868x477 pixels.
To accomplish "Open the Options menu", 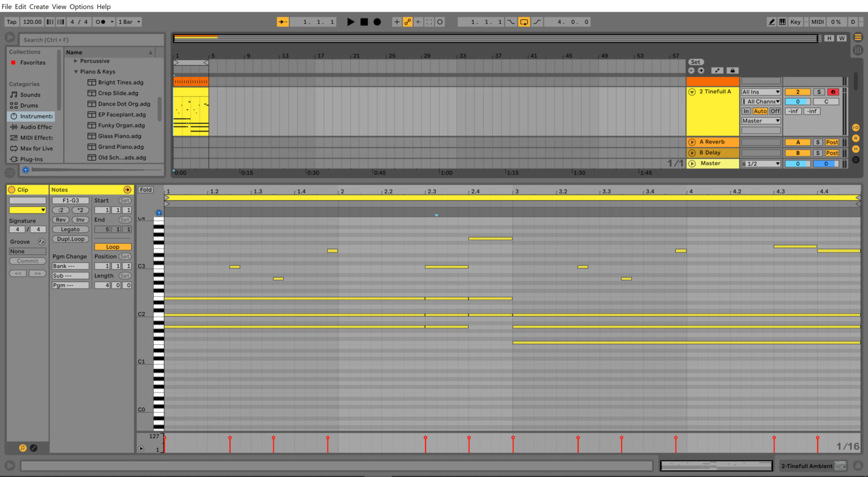I will (x=81, y=6).
